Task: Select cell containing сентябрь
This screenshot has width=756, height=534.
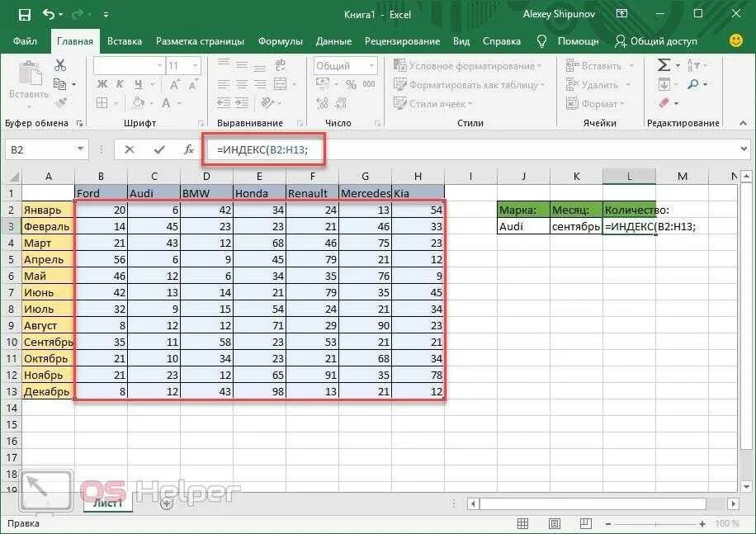Action: 576,226
